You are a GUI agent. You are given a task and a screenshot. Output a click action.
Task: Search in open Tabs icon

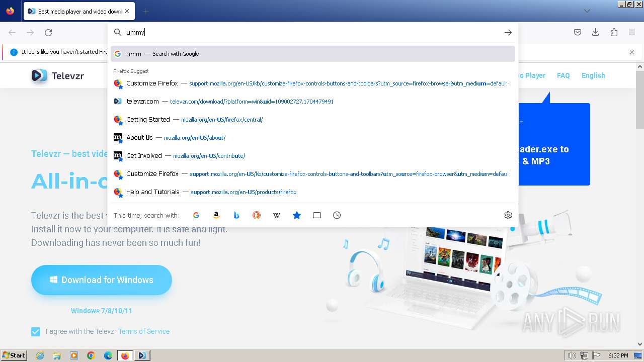(x=317, y=215)
